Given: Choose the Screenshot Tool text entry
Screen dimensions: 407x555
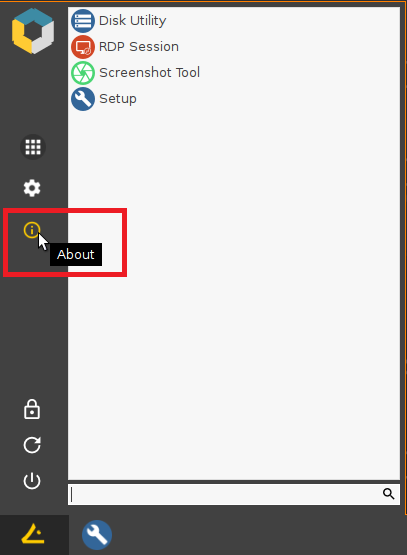Looking at the screenshot, I should [149, 73].
